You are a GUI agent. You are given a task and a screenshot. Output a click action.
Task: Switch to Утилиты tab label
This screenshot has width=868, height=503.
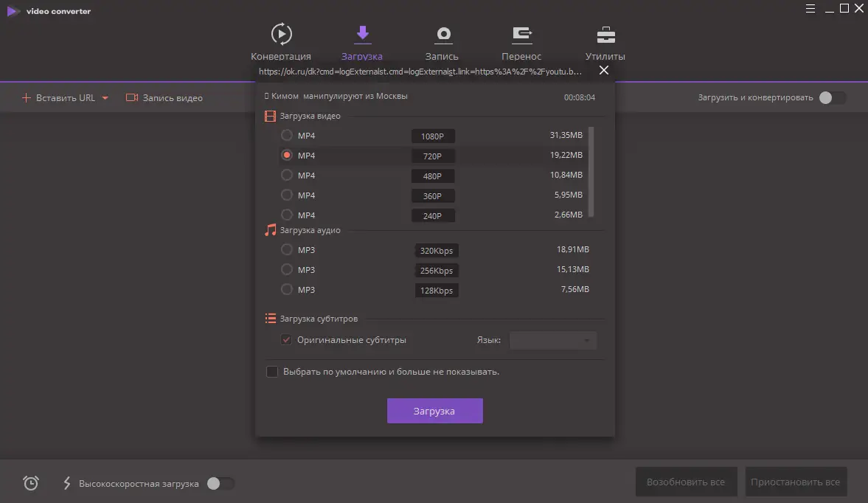pos(605,56)
